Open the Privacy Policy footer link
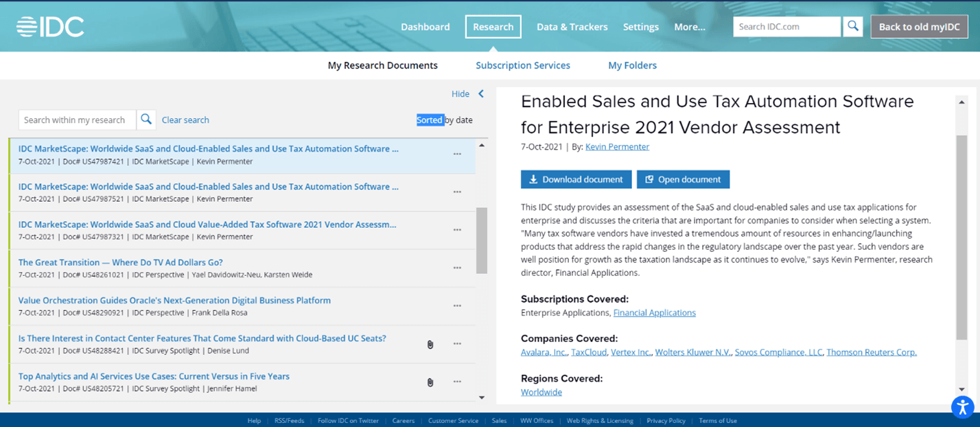 pos(666,421)
